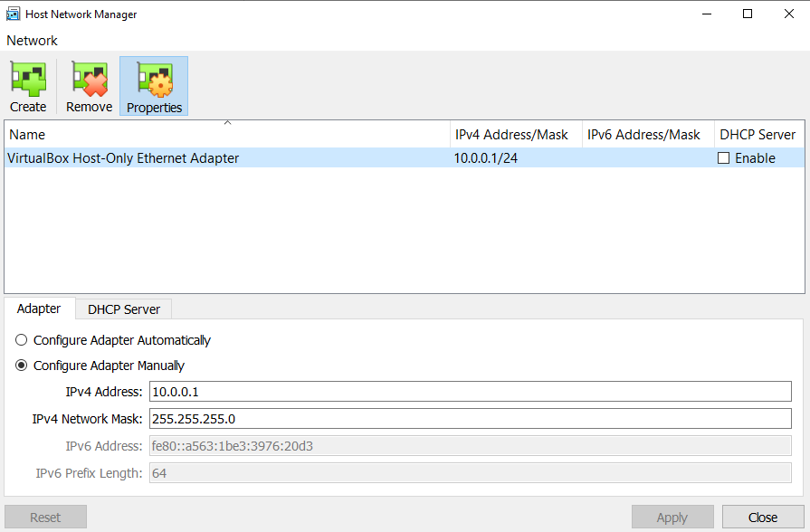Switch to the DHCP Server tab
Screen dimensions: 810x532
click(x=124, y=309)
